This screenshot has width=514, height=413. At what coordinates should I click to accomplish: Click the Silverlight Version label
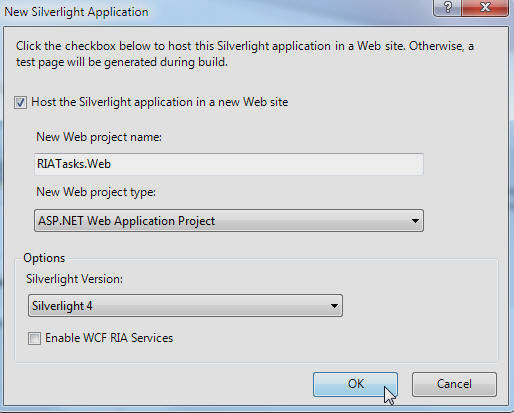click(74, 279)
